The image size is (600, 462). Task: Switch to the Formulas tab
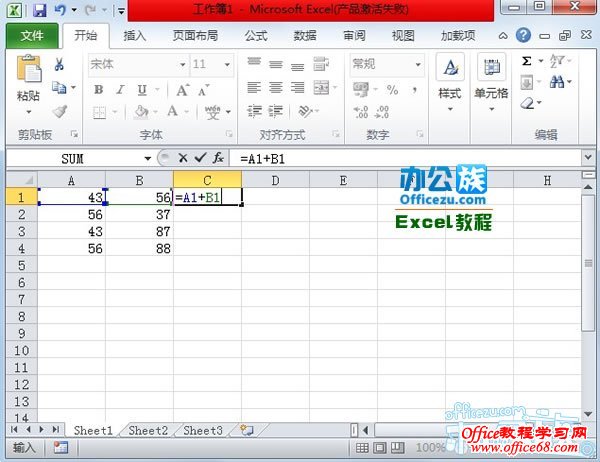pos(256,36)
